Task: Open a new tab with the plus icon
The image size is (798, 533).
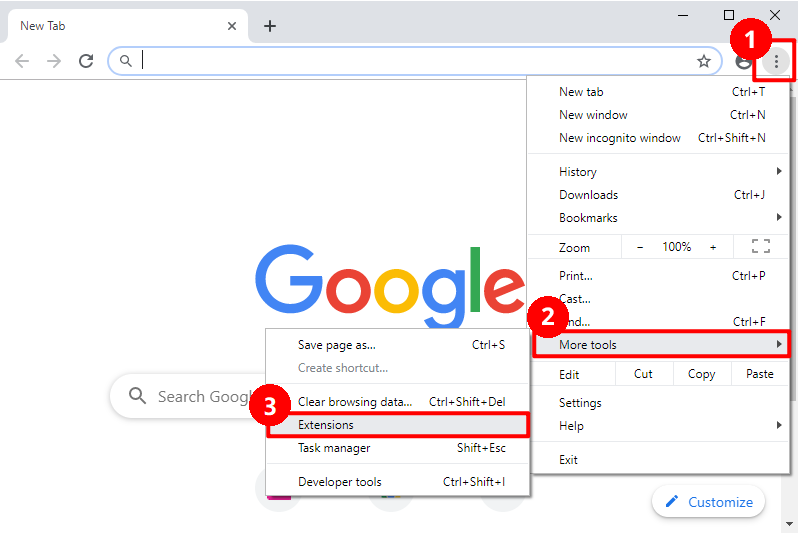Action: [x=269, y=26]
